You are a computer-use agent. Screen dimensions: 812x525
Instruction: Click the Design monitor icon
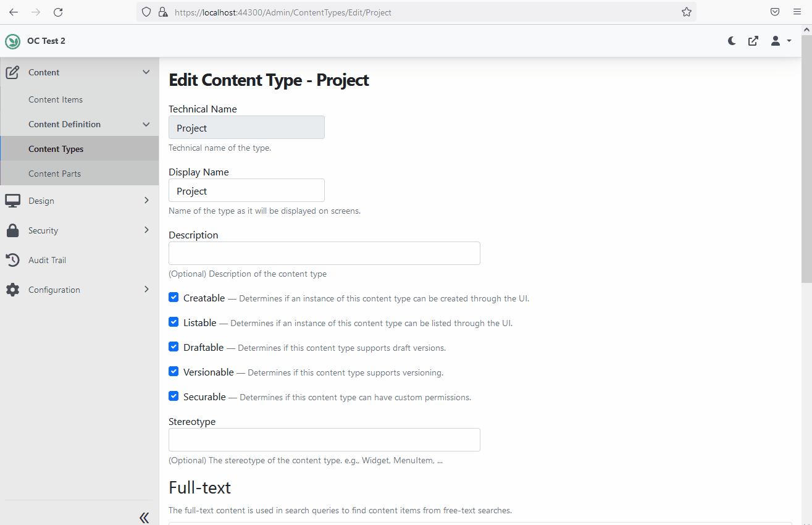(12, 201)
